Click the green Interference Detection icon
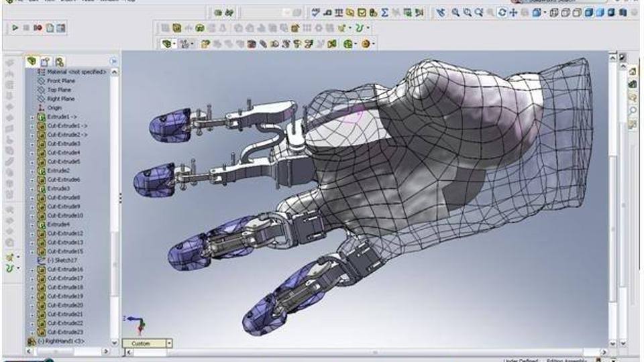The image size is (644, 362). [331, 44]
